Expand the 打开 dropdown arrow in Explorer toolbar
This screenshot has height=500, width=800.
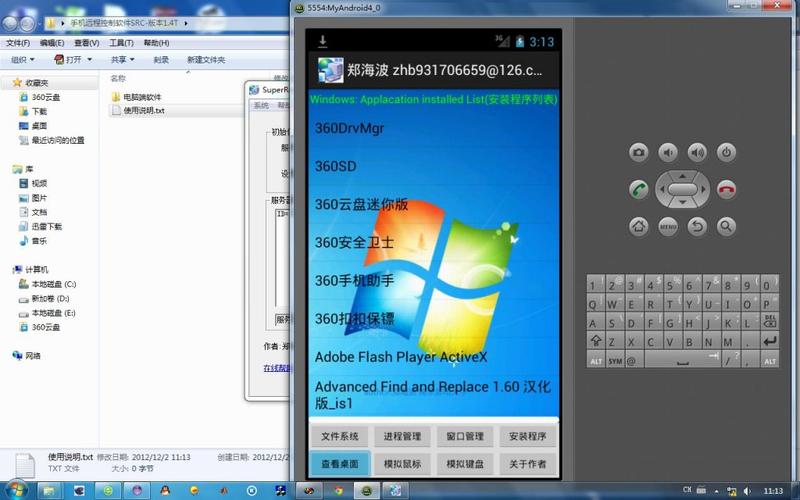pyautogui.click(x=90, y=60)
